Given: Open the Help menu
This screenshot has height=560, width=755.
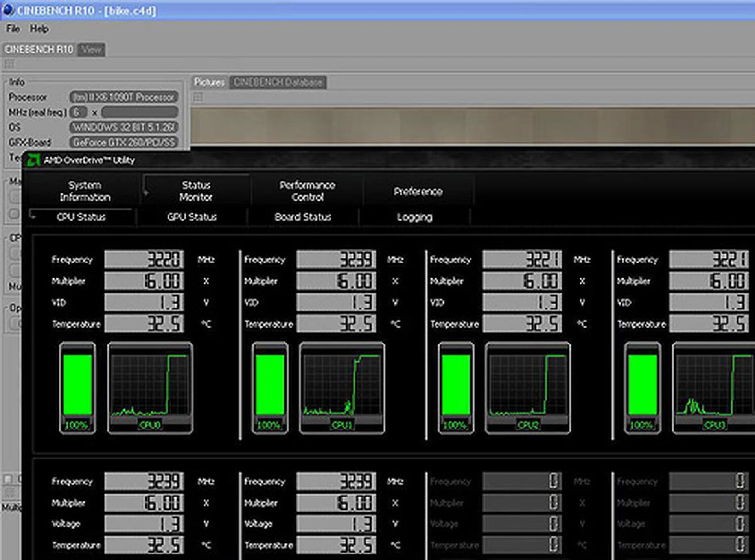Looking at the screenshot, I should 39,29.
